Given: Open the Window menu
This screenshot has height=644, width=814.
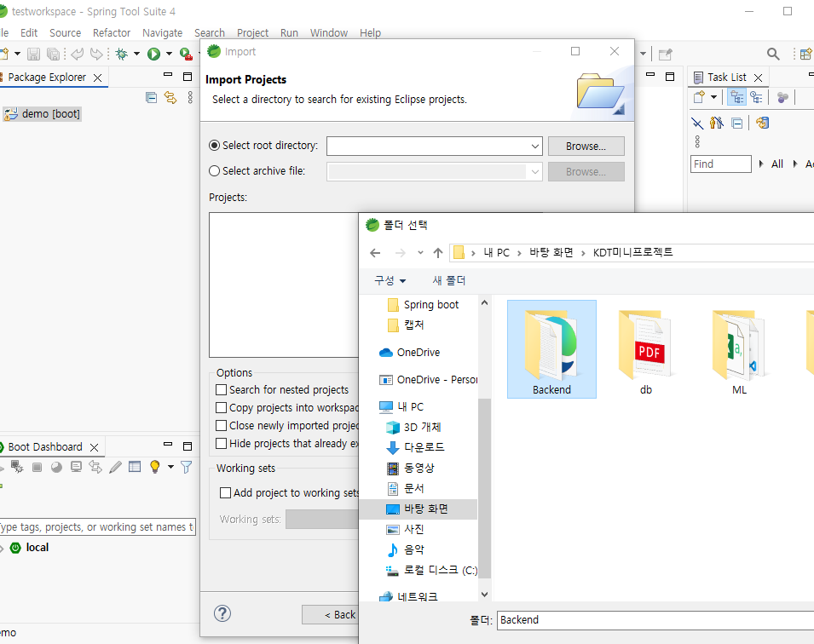Looking at the screenshot, I should 329,32.
